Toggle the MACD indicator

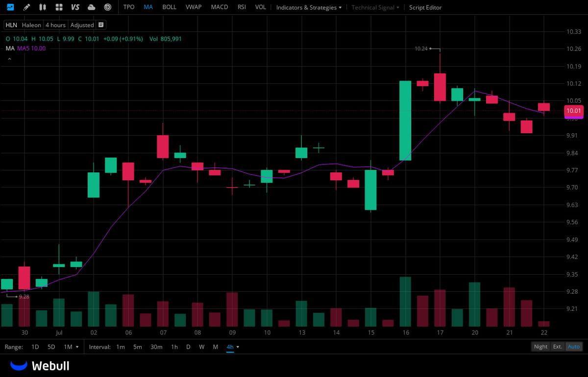(x=220, y=7)
